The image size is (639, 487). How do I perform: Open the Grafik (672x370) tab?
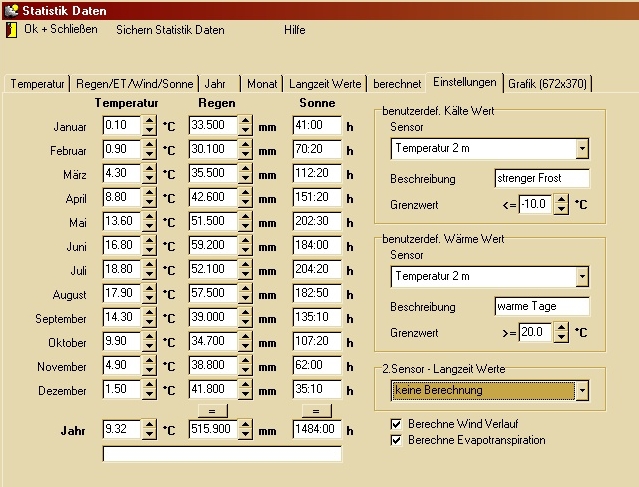[548, 83]
